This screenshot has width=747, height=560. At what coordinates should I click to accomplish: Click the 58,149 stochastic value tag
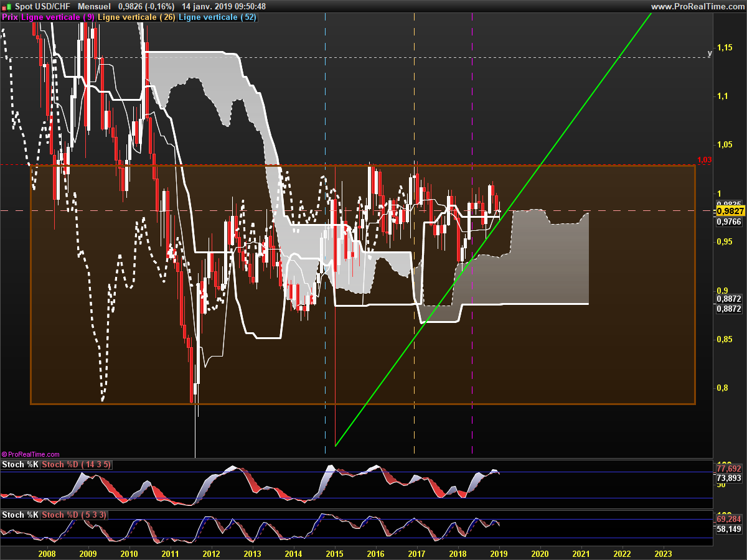[728, 529]
